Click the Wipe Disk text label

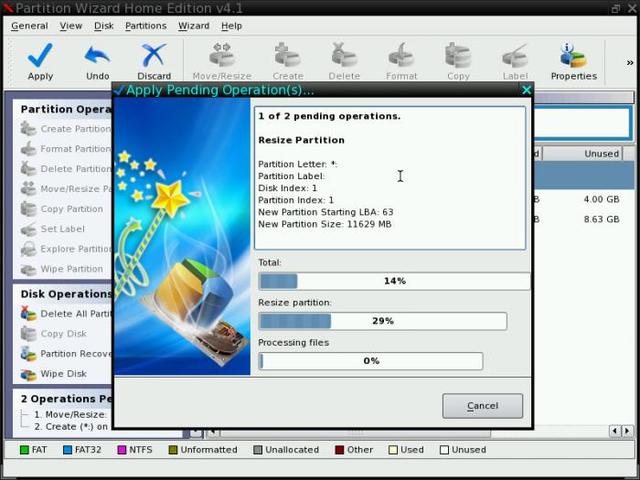(x=63, y=374)
